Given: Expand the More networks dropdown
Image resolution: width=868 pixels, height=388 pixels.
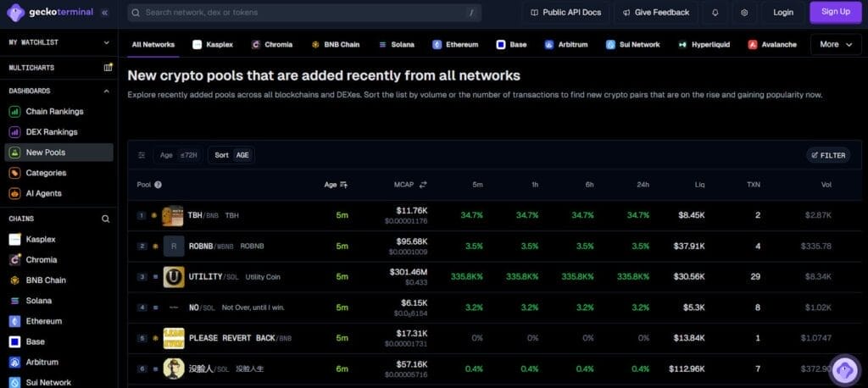Looking at the screenshot, I should pos(835,44).
